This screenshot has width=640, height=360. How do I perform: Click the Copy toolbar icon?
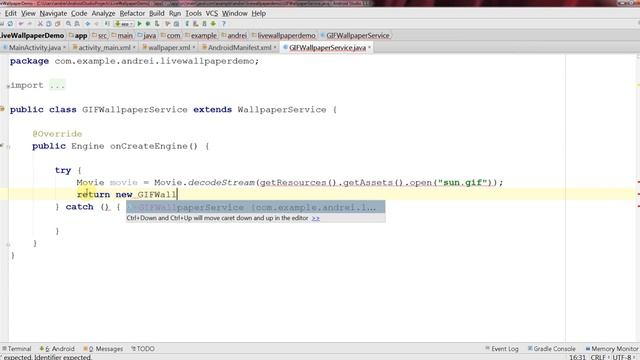[49, 24]
